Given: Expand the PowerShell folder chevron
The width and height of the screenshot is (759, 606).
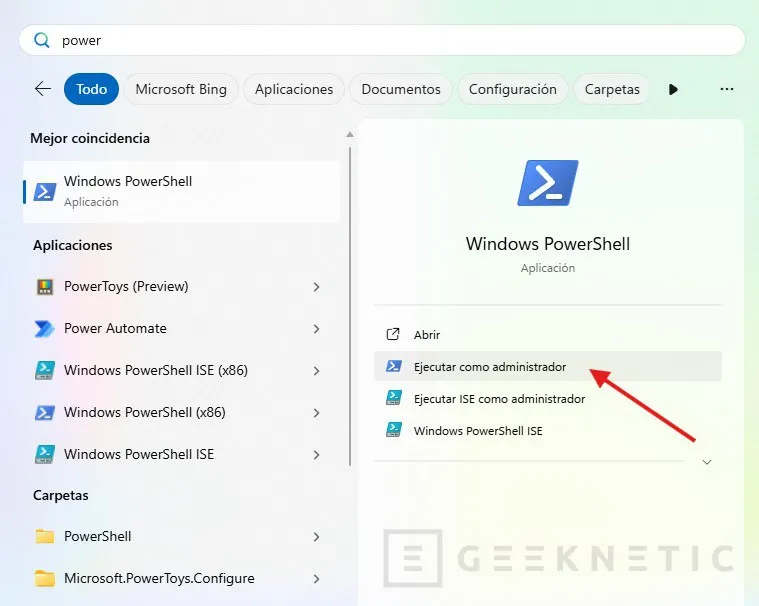Looking at the screenshot, I should [x=316, y=537].
